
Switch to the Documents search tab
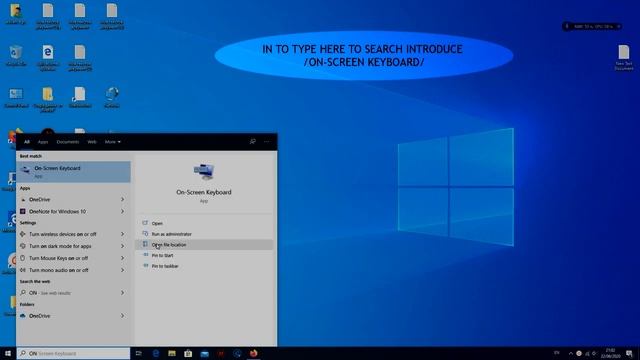68,142
